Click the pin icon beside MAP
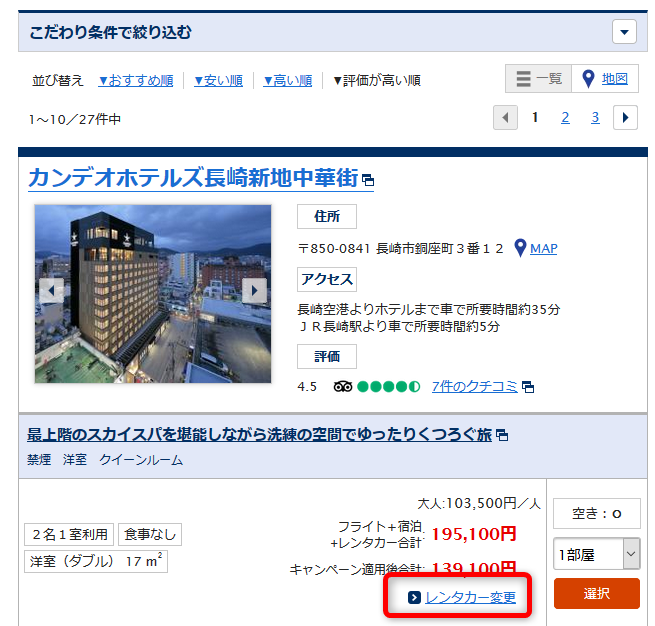 click(520, 248)
